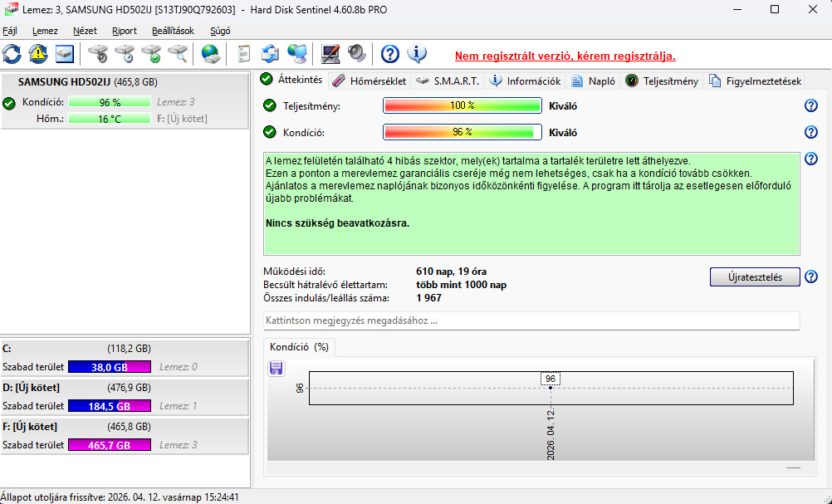Click the notepad report toolbar icon
Viewport: 832px width, 504px height.
click(243, 54)
